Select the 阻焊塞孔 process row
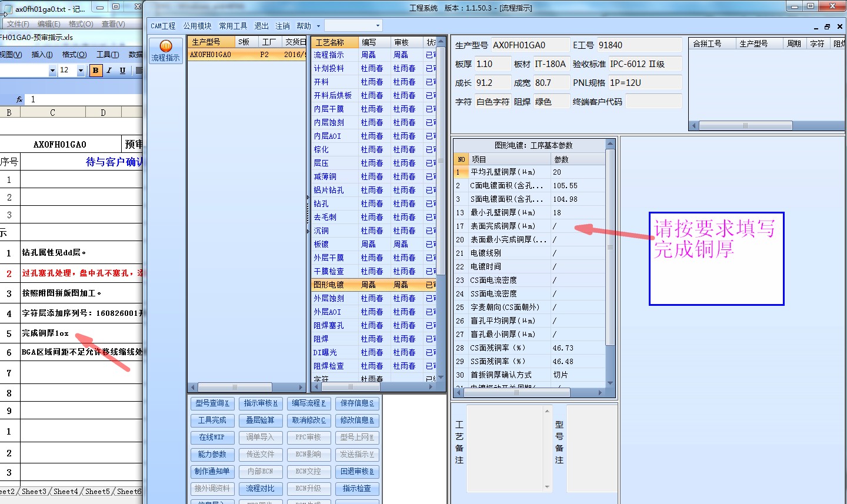The image size is (847, 504). click(x=374, y=325)
